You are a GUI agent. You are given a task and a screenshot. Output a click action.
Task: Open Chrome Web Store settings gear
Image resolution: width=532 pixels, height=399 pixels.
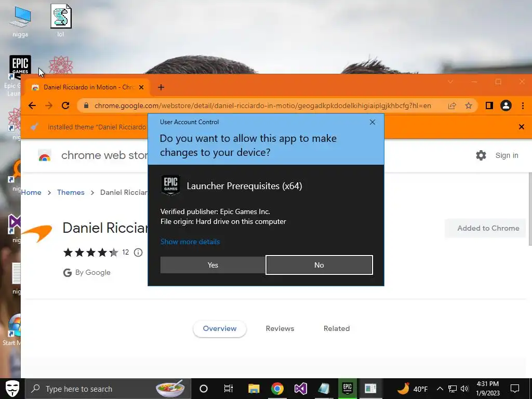pyautogui.click(x=481, y=155)
